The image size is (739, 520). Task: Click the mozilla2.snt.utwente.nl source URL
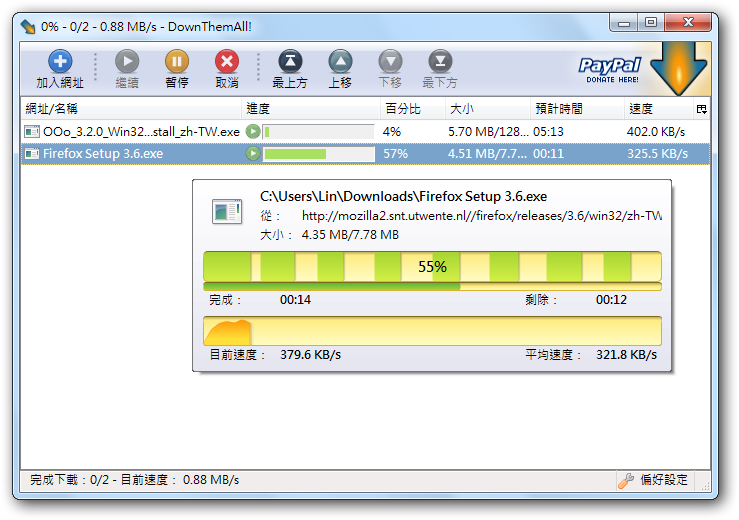pyautogui.click(x=482, y=216)
